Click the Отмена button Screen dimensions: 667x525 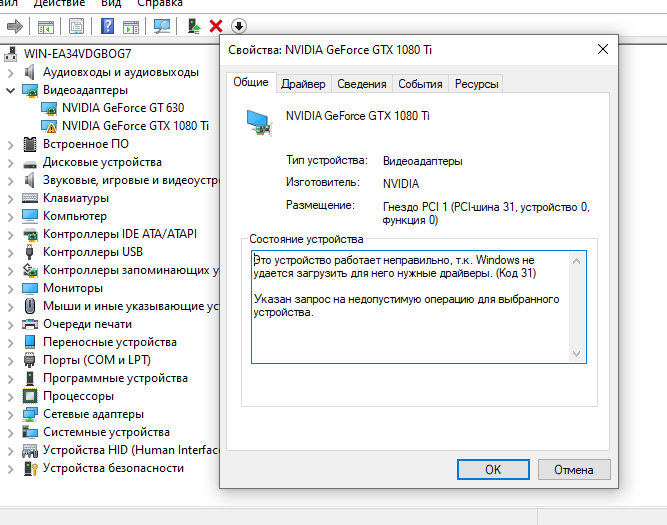click(x=574, y=470)
